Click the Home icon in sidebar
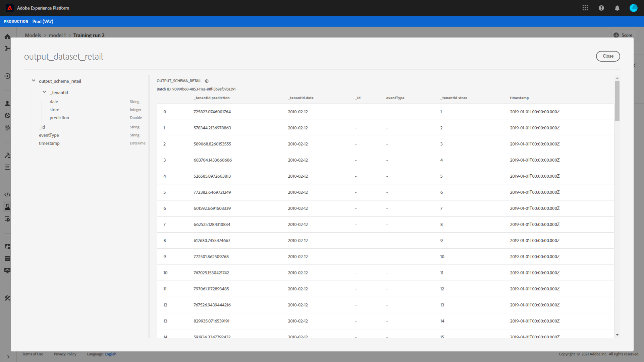 7,37
